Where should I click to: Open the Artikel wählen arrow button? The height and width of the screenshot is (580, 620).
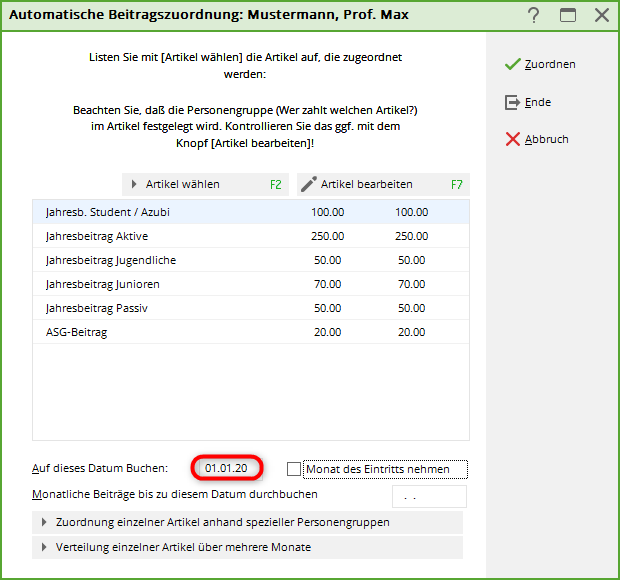click(134, 184)
